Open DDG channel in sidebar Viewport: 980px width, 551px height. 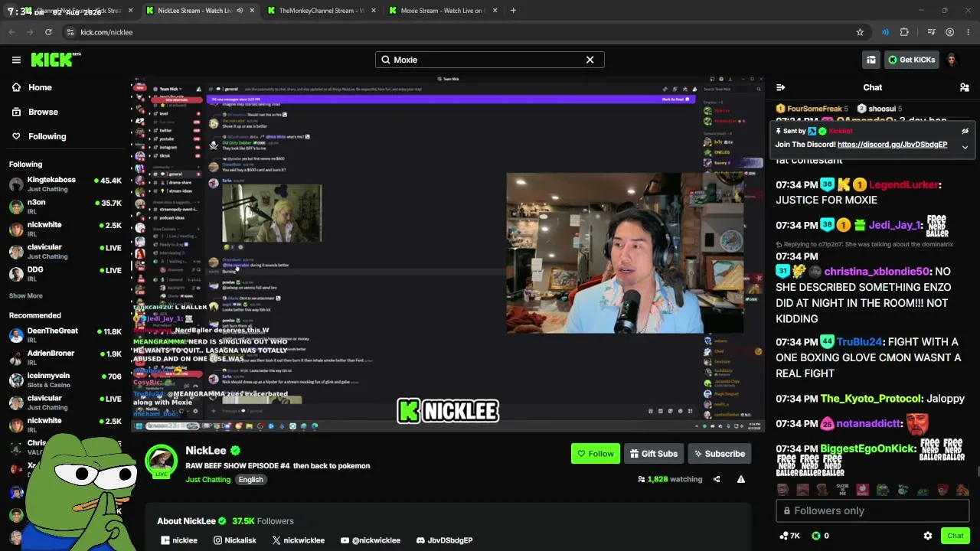(65, 274)
